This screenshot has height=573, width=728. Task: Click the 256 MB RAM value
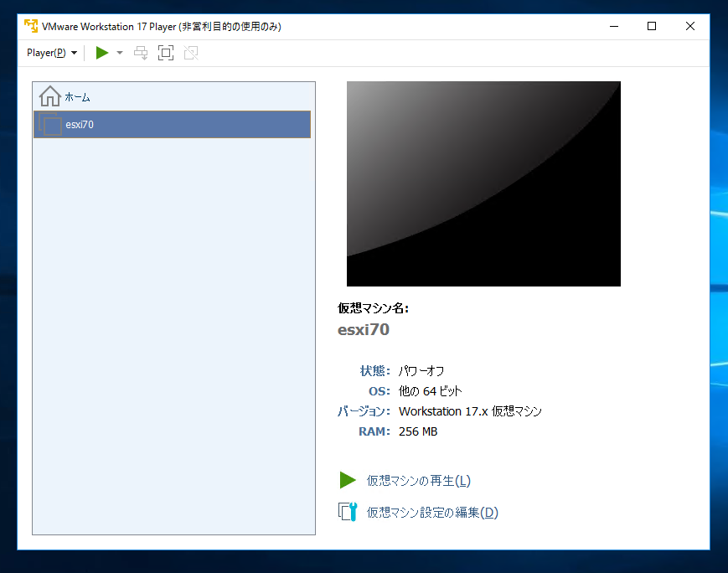pos(418,431)
